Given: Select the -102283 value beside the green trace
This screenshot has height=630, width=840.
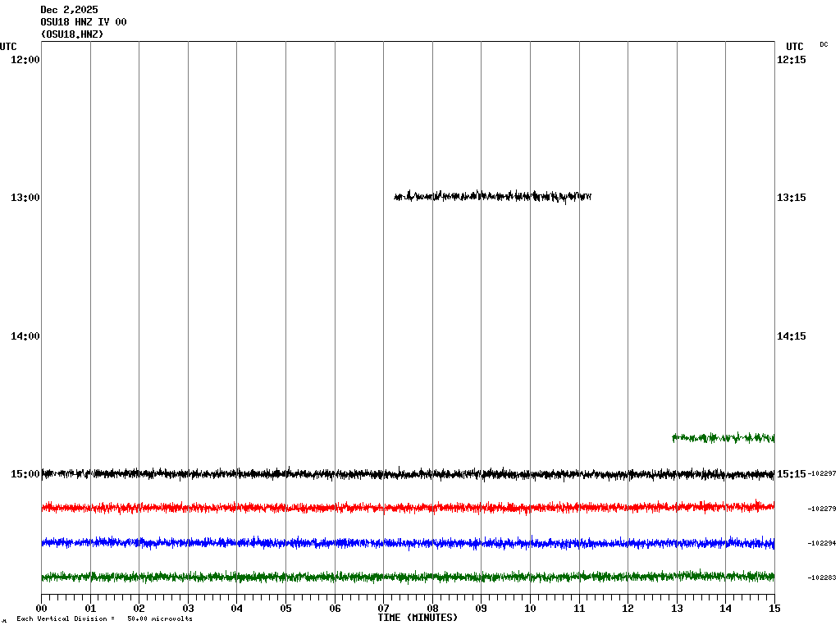Looking at the screenshot, I should coord(821,577).
